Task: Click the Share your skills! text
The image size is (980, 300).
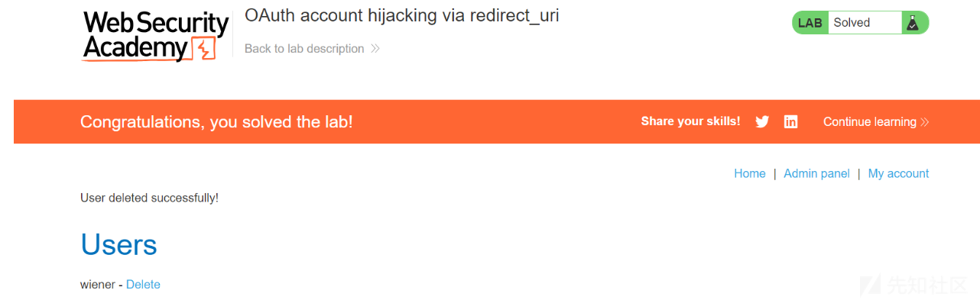Action: click(690, 121)
